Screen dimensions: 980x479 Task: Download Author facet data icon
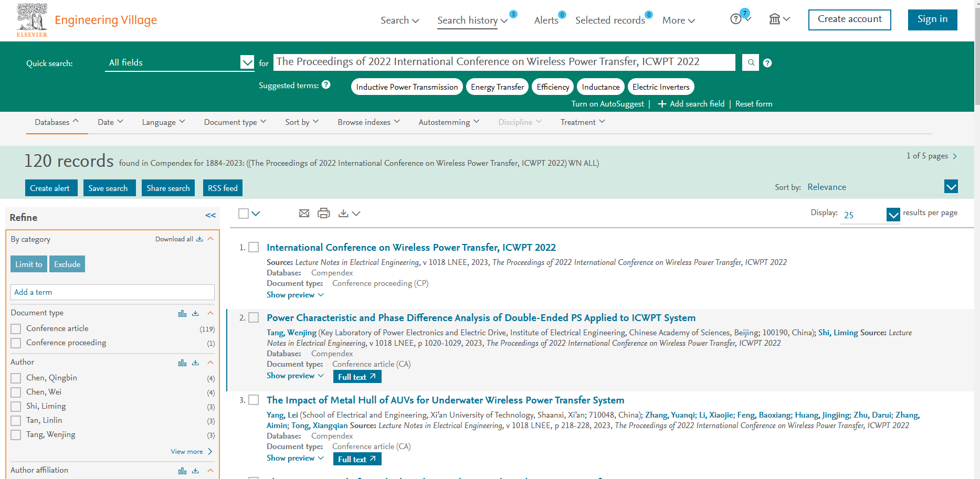[195, 363]
